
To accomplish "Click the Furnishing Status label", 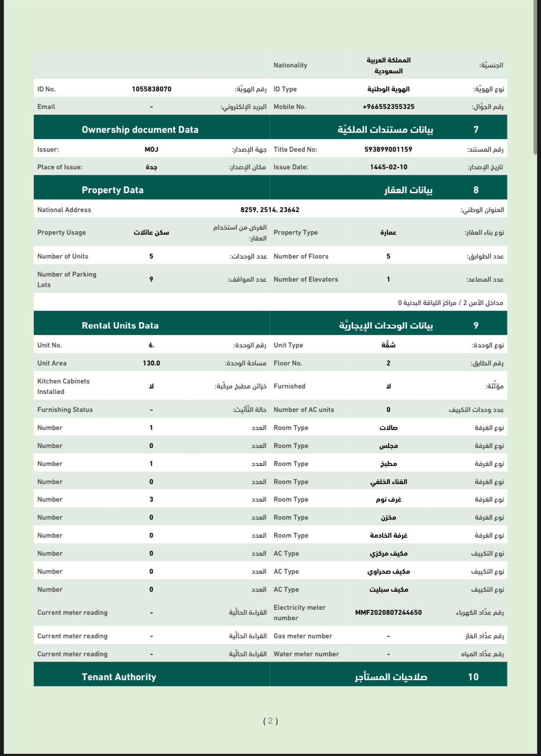I will 65,410.
